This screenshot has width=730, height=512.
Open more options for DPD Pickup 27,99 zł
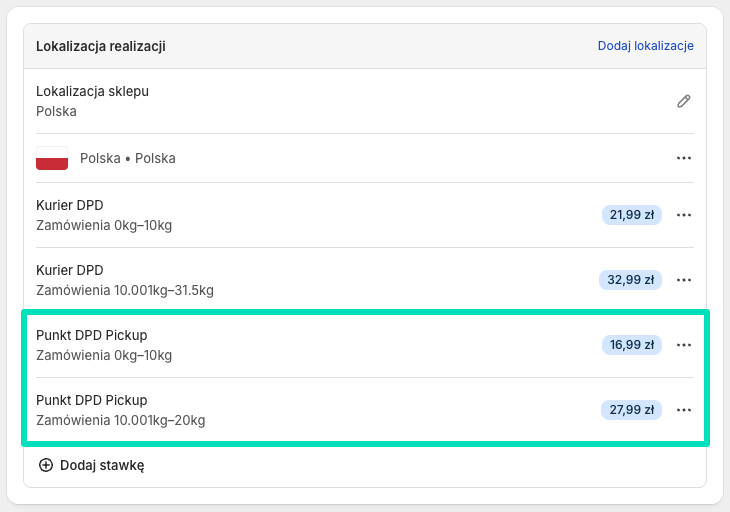point(684,410)
